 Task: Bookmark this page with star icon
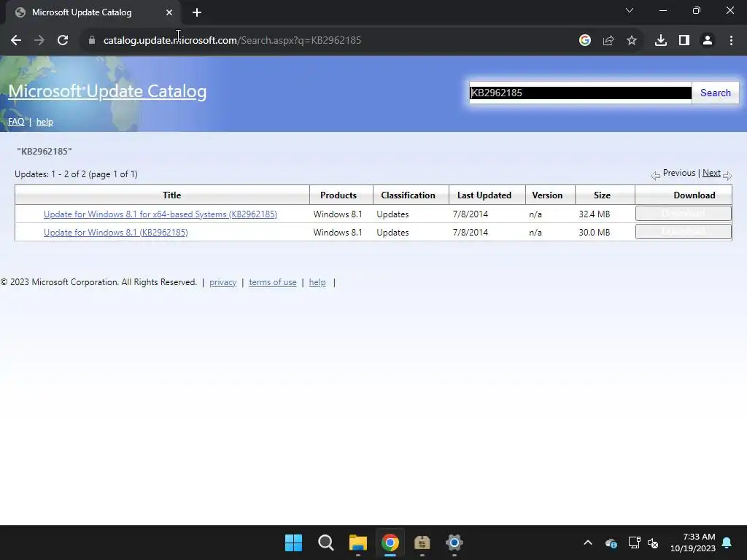(632, 41)
